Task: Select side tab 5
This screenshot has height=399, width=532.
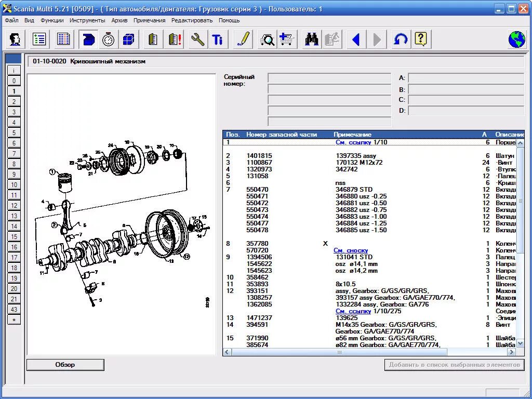Action: click(14, 132)
